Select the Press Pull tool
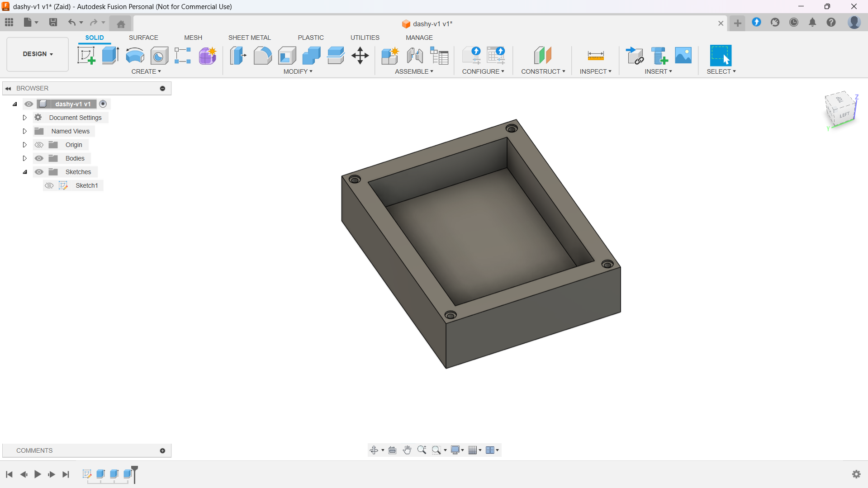This screenshot has width=868, height=488. pos(238,56)
